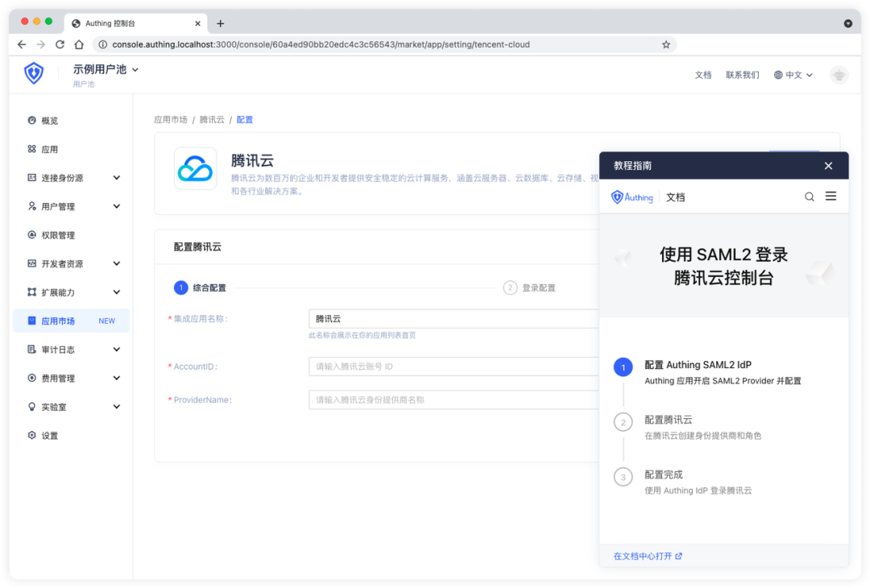The image size is (870, 588).
Task: Close the 教程指南 panel
Action: coord(828,166)
